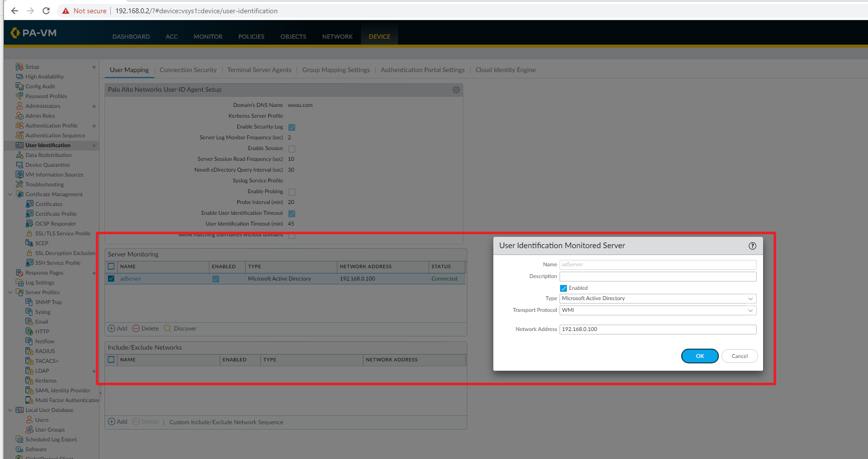Open the Authentication Portal Settings tab
Viewport: 868px width, 459px height.
click(x=423, y=70)
